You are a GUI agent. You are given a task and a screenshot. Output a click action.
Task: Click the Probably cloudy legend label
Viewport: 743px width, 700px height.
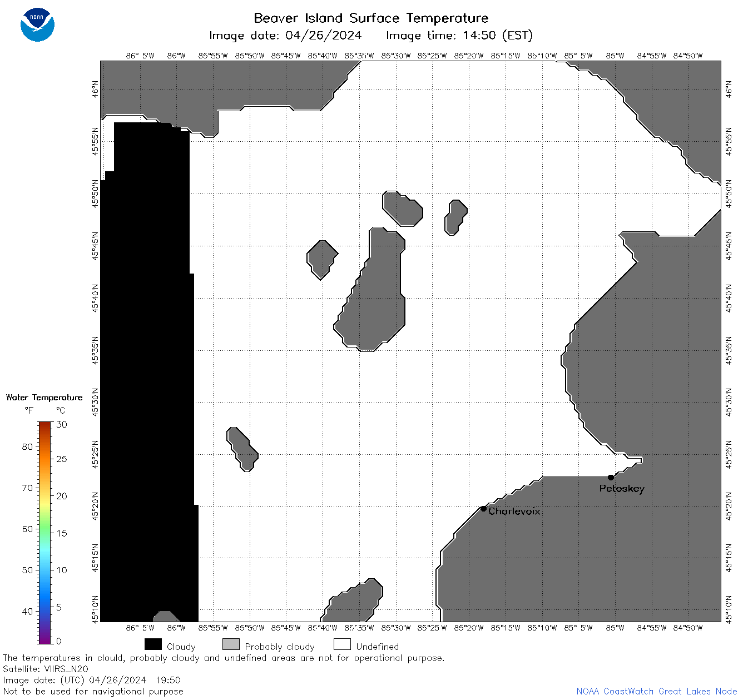click(280, 647)
